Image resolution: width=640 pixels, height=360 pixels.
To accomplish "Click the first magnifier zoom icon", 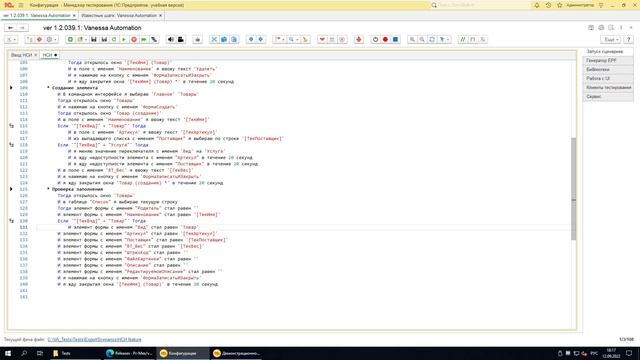I will [x=412, y=40].
